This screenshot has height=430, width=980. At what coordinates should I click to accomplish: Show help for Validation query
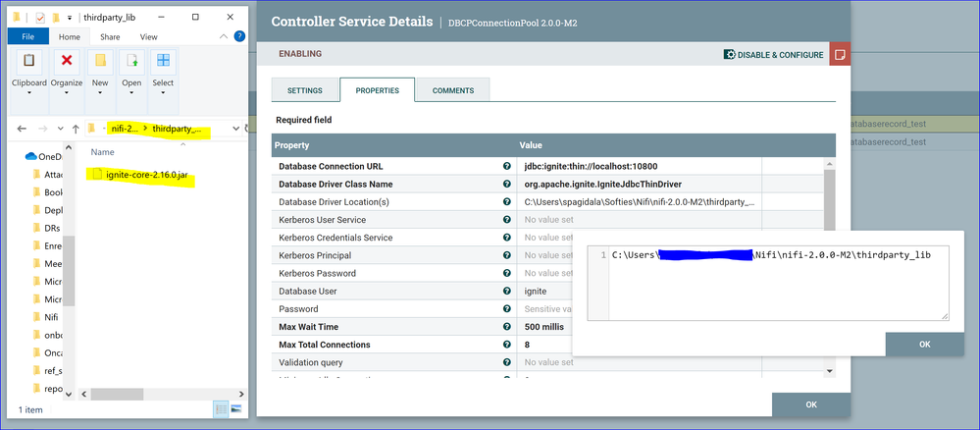507,362
